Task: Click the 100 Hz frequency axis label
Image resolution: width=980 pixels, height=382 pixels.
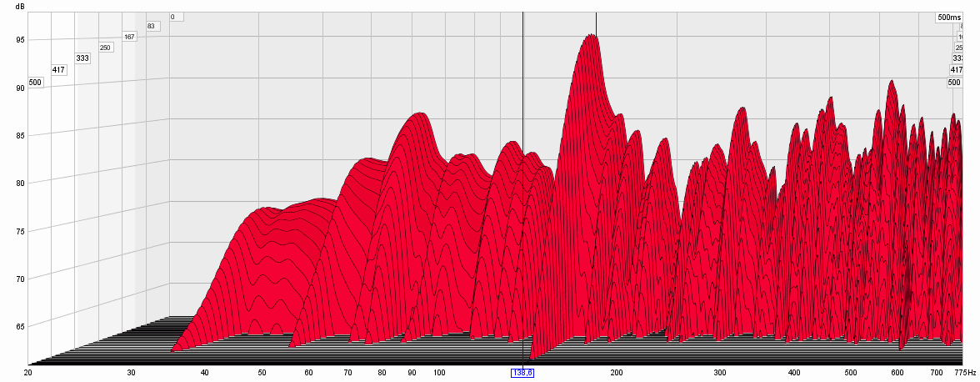Action: [439, 373]
